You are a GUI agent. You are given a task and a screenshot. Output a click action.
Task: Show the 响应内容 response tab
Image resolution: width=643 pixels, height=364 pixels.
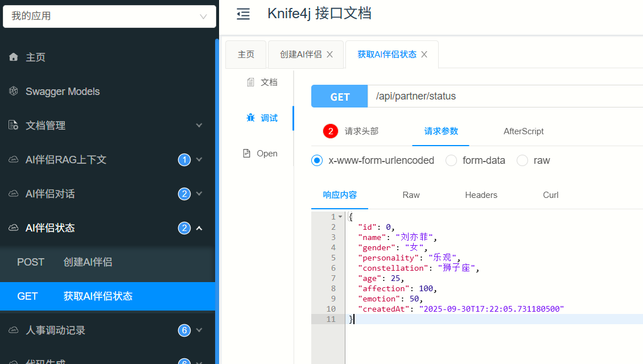pos(340,195)
